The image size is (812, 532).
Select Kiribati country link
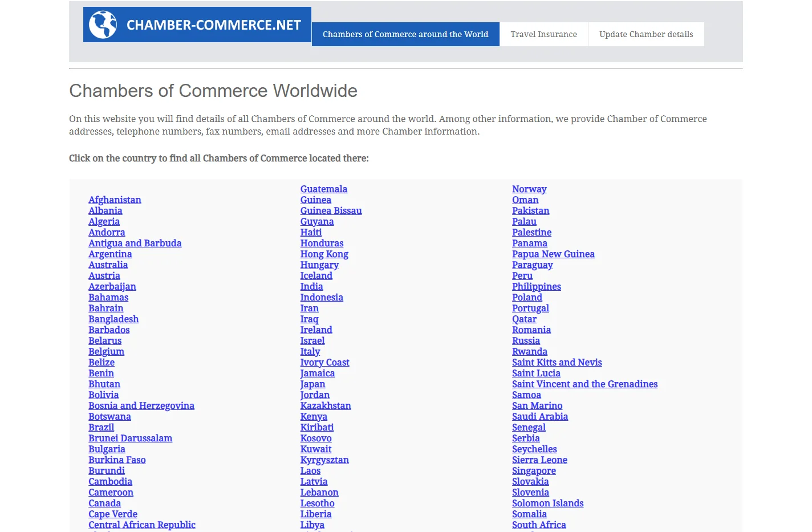[x=317, y=427]
